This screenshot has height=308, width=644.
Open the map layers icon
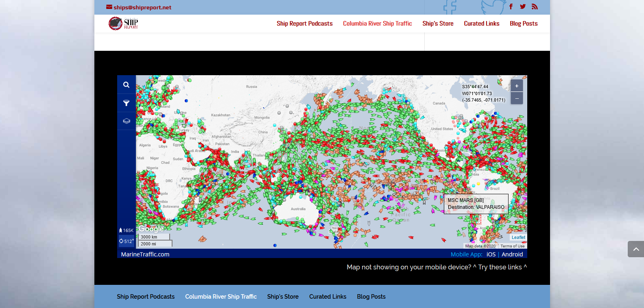[x=126, y=121]
